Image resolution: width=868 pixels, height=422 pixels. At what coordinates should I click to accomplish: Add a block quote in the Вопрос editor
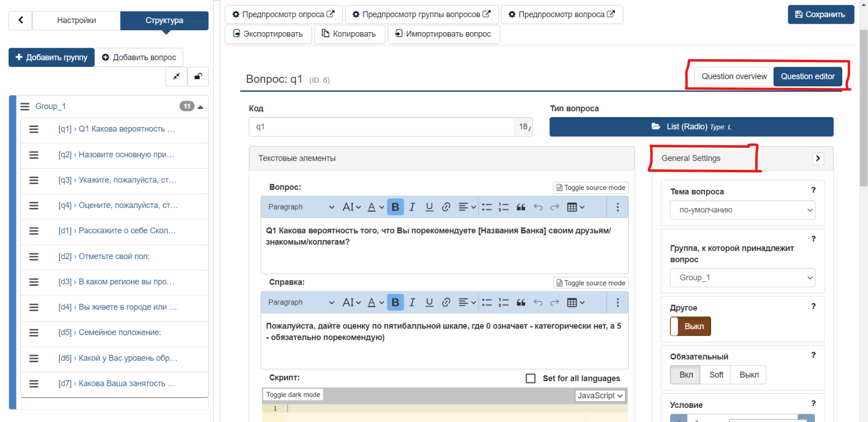521,207
